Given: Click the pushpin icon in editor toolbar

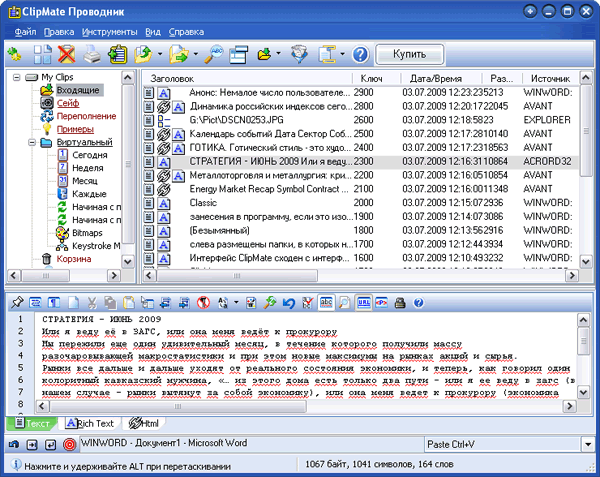Looking at the screenshot, I should (x=17, y=303).
